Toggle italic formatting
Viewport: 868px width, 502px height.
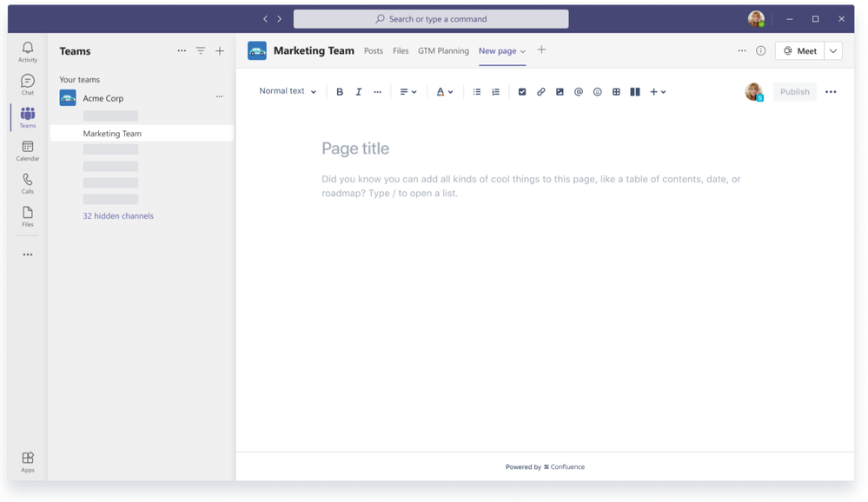click(x=359, y=92)
